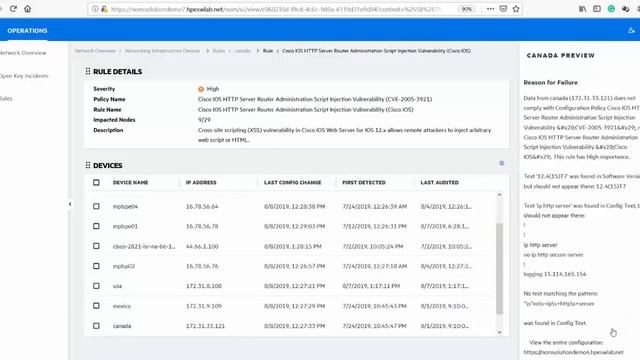Sort by the IP ADDRESS column header

click(x=201, y=182)
